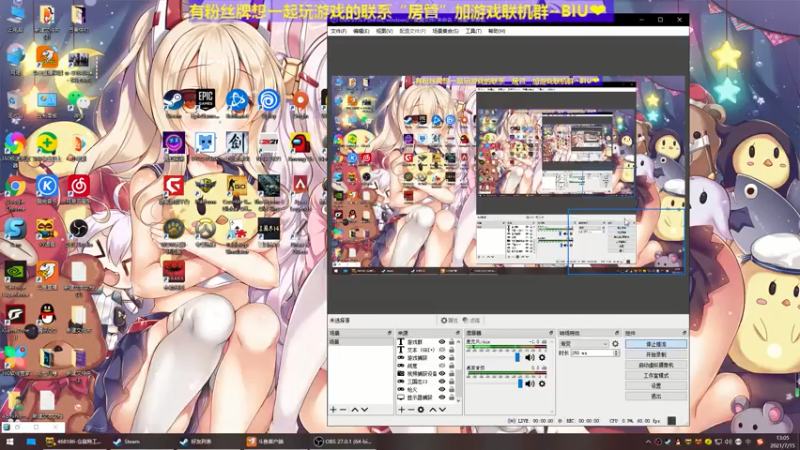Viewport: 800px width, 450px height.
Task: Open the 场景集合(S) menu
Action: (445, 31)
